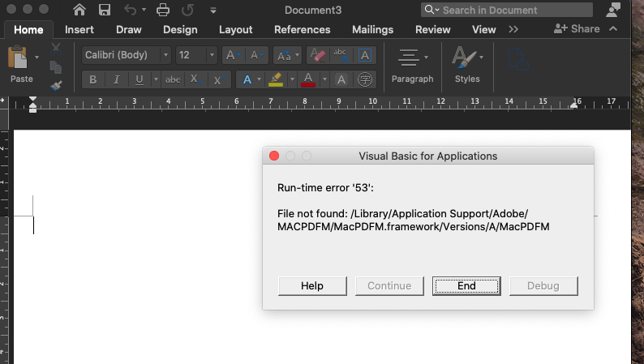
Task: Select the Review tab
Action: [x=433, y=29]
